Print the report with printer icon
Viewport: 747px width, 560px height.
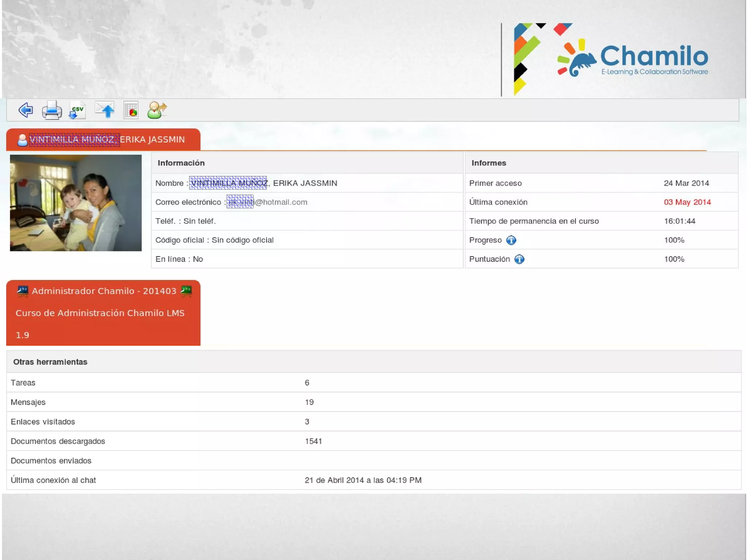point(52,110)
